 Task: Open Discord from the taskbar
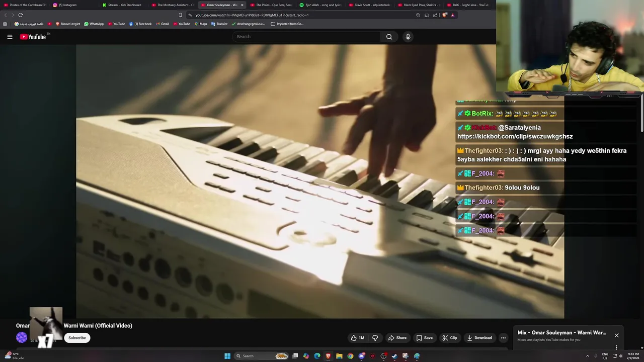tap(361, 356)
